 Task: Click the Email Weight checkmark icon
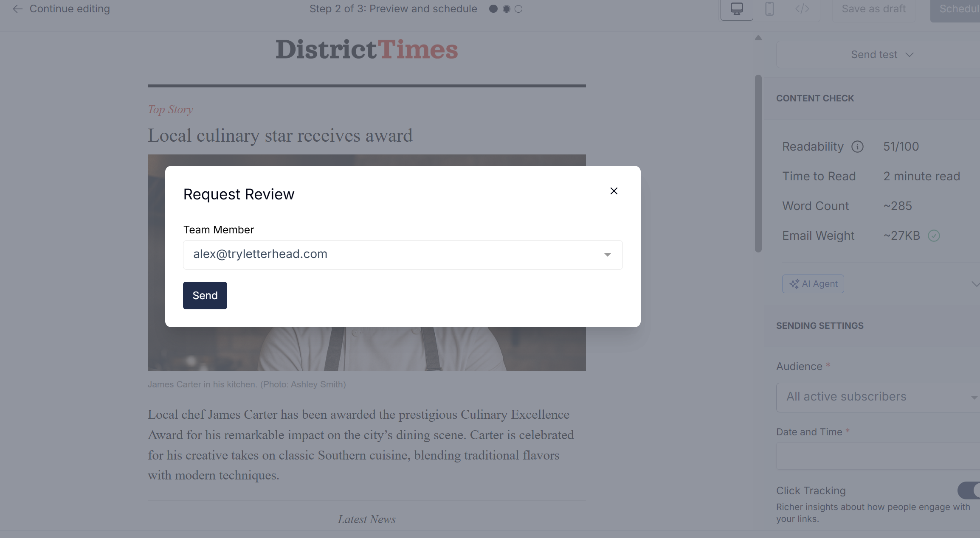934,235
